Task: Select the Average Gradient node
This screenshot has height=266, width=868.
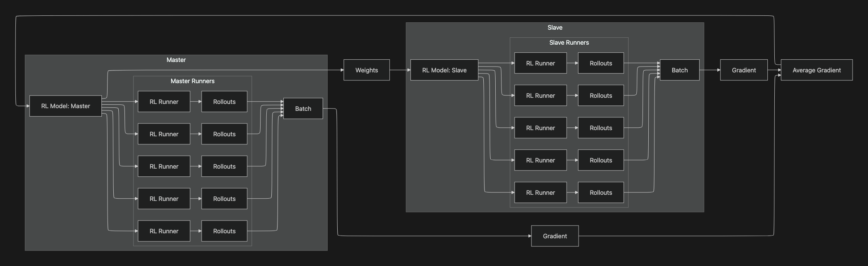Action: point(817,70)
